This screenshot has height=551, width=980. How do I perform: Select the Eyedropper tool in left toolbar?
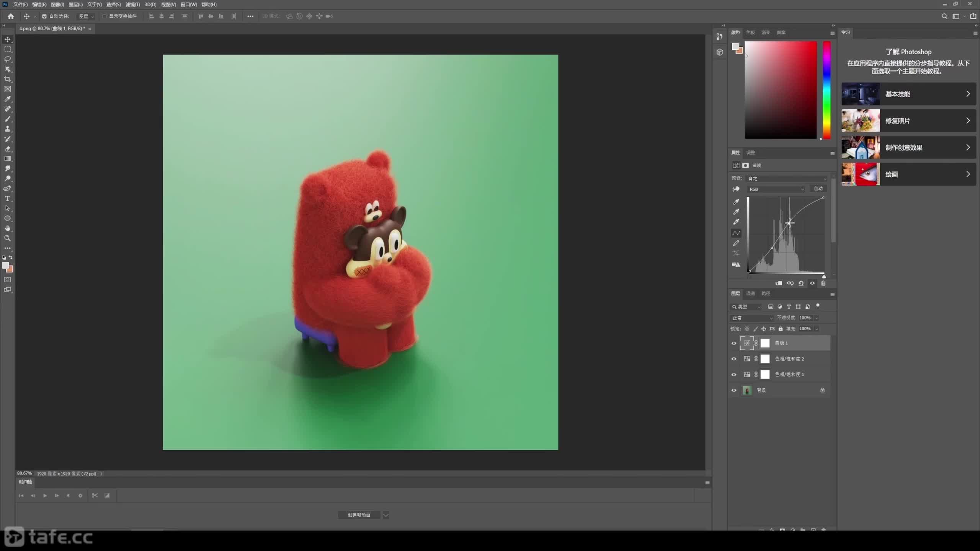coord(8,99)
